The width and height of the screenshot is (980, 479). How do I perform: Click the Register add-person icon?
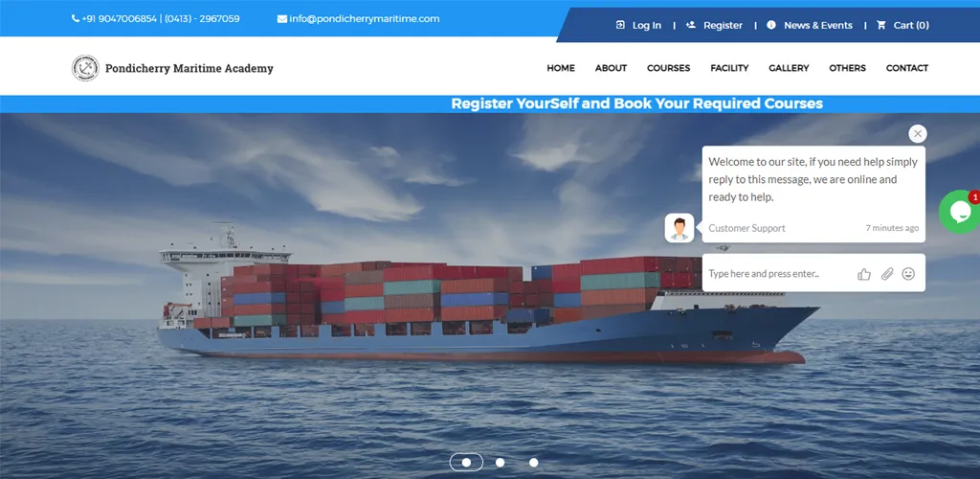(691, 25)
